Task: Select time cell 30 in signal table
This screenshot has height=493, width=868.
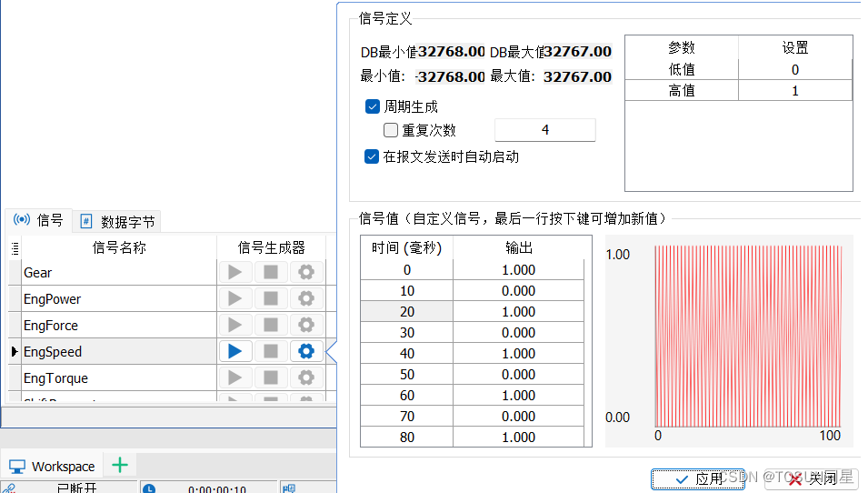Action: 407,333
